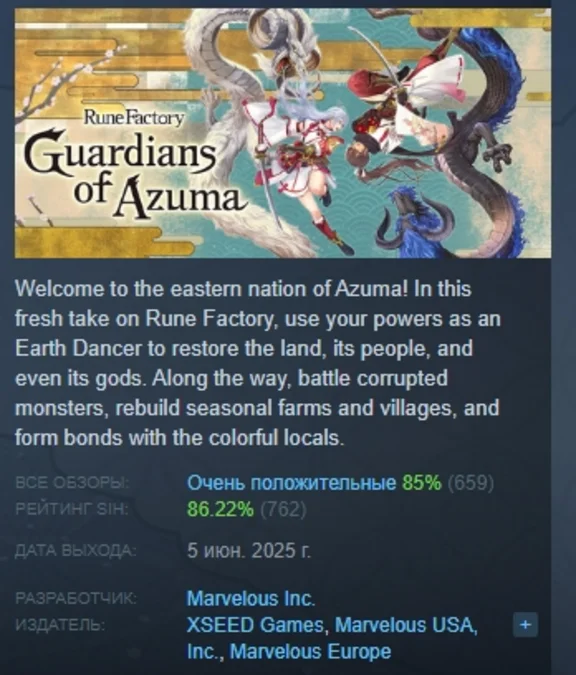576x675 pixels.
Task: Click the game description paragraph
Action: pyautogui.click(x=258, y=363)
